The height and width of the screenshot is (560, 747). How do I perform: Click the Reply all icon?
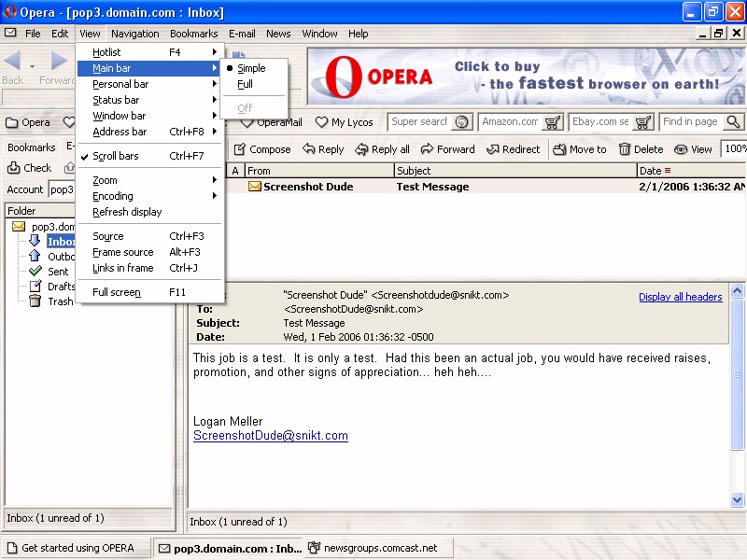coord(361,149)
